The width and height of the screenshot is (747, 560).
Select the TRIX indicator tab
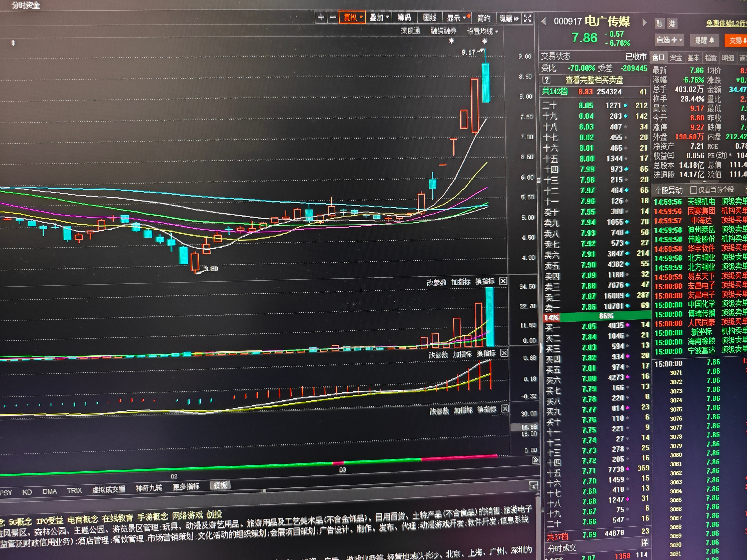pos(74,491)
